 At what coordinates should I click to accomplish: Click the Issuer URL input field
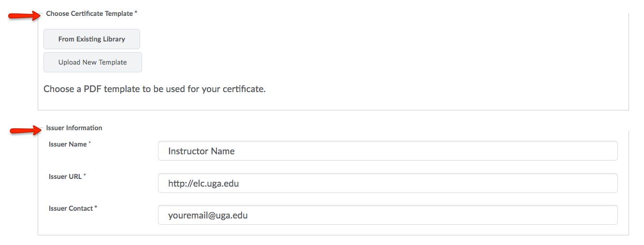click(387, 183)
